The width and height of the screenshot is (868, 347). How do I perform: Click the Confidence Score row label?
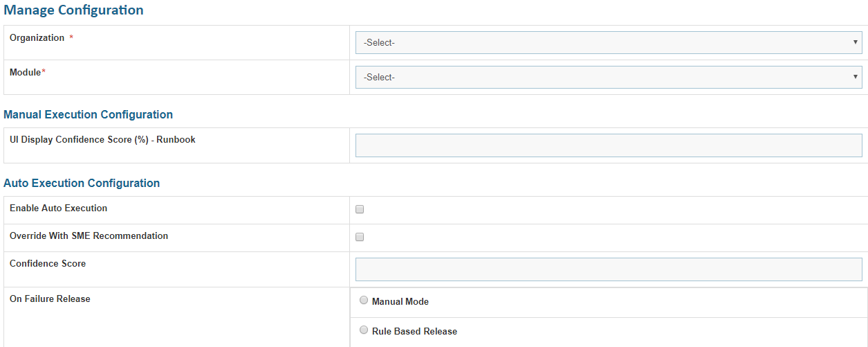[x=48, y=264]
